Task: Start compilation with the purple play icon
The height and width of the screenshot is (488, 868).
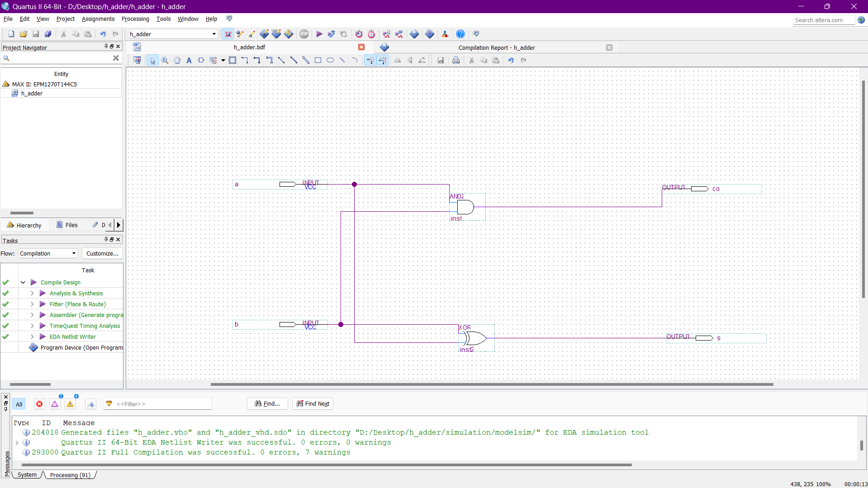Action: coord(319,34)
